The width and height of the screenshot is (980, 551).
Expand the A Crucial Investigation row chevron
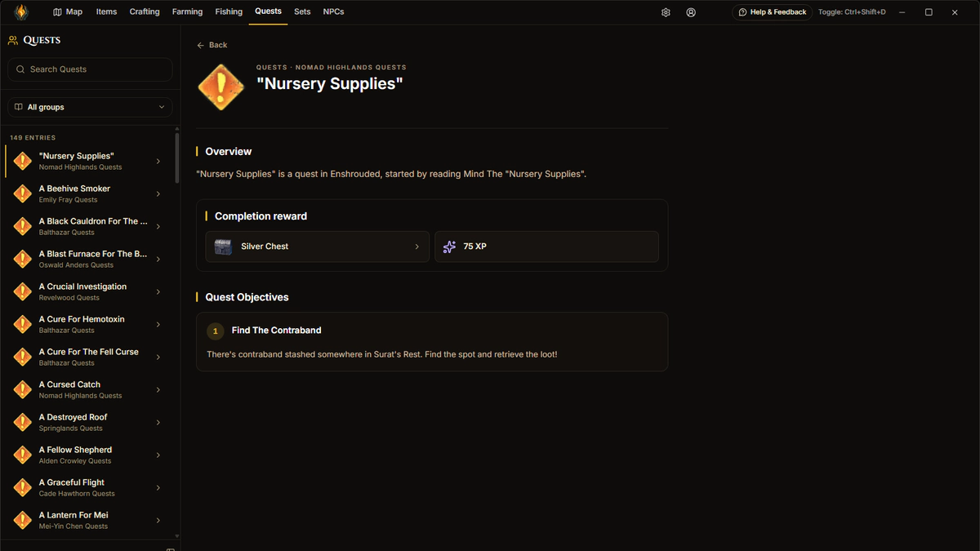point(158,291)
